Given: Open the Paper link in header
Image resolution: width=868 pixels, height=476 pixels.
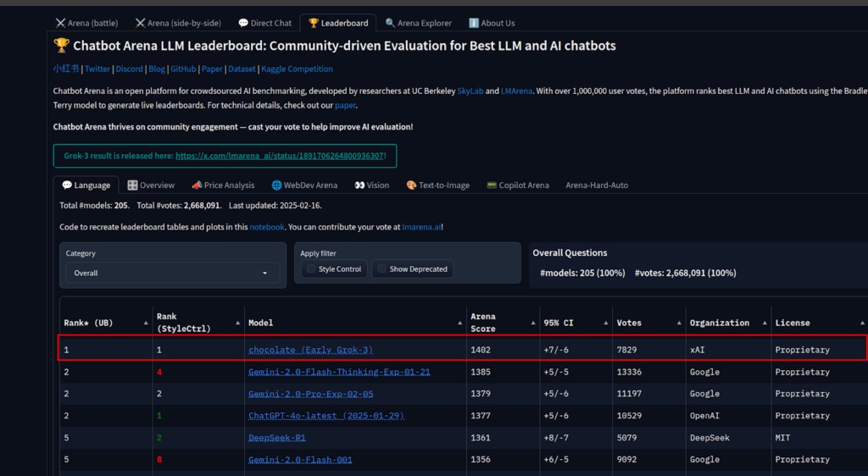Looking at the screenshot, I should 212,69.
